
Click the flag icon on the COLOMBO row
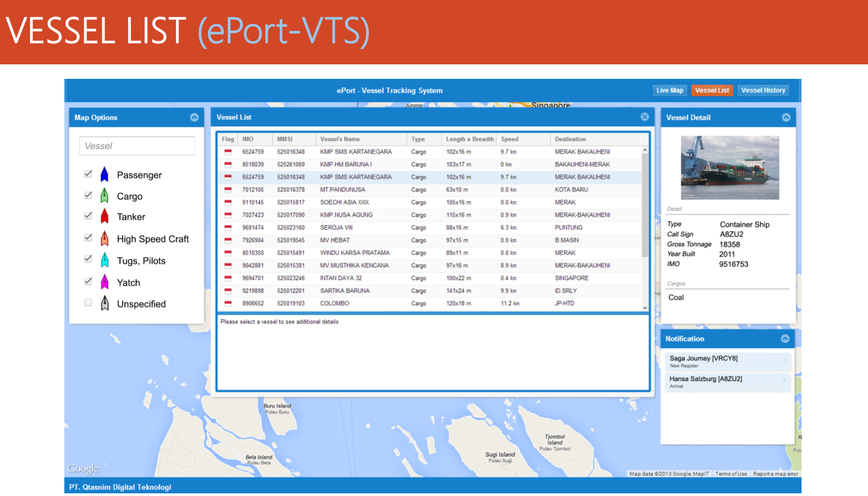(x=227, y=303)
